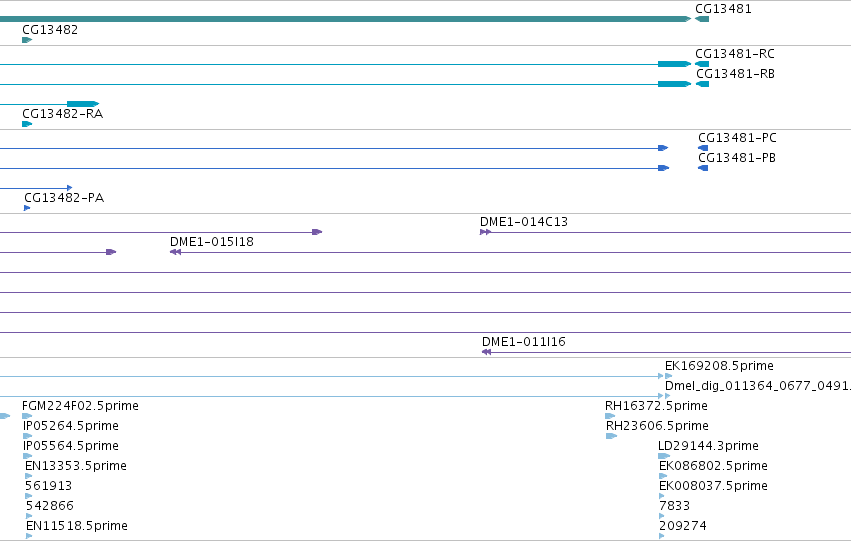Viewport: 851px width, 541px height.
Task: Select the small CG13482 gene arrow glyph
Action: (x=27, y=40)
